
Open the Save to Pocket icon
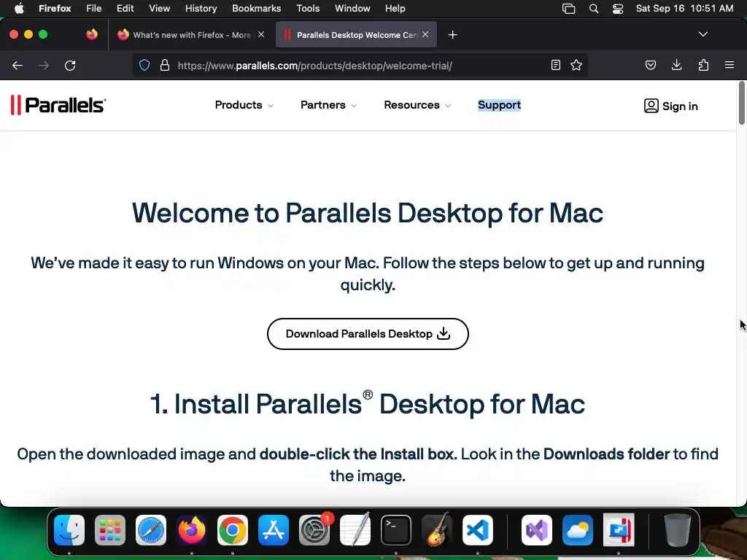[x=650, y=65]
